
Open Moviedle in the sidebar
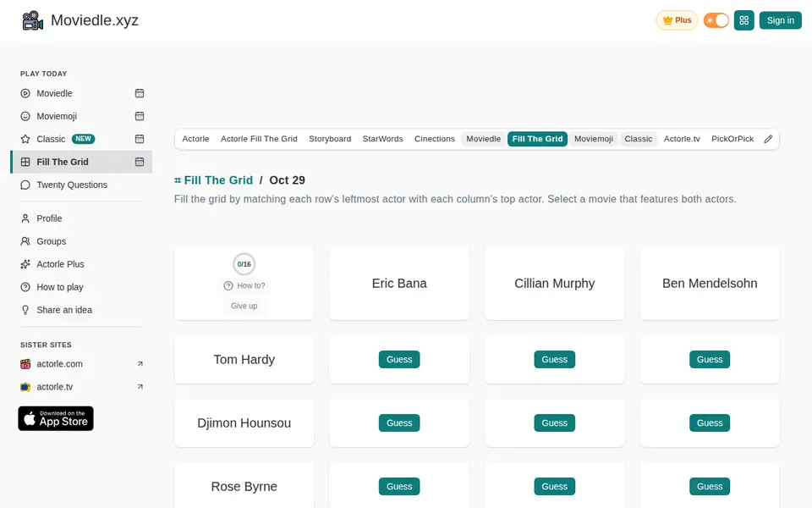point(54,93)
